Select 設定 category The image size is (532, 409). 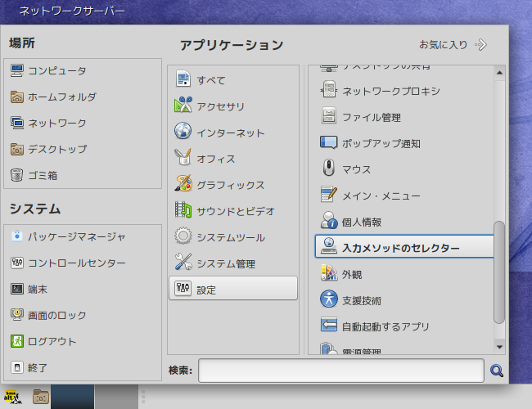coord(233,289)
